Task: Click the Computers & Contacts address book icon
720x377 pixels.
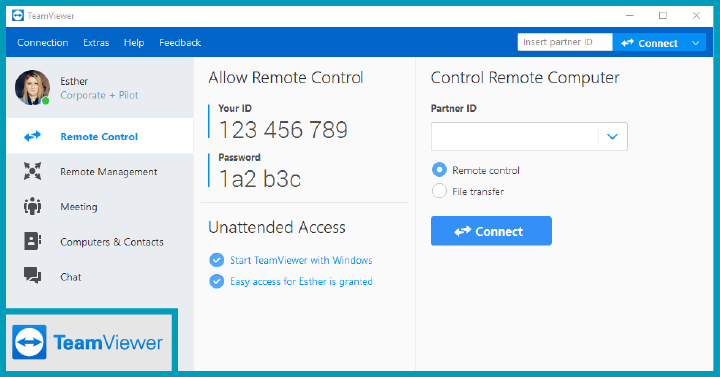Action: 32,241
